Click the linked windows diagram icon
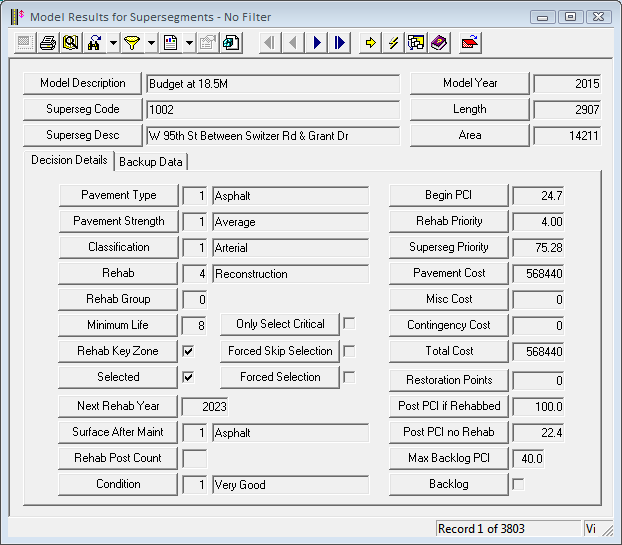 tap(416, 42)
